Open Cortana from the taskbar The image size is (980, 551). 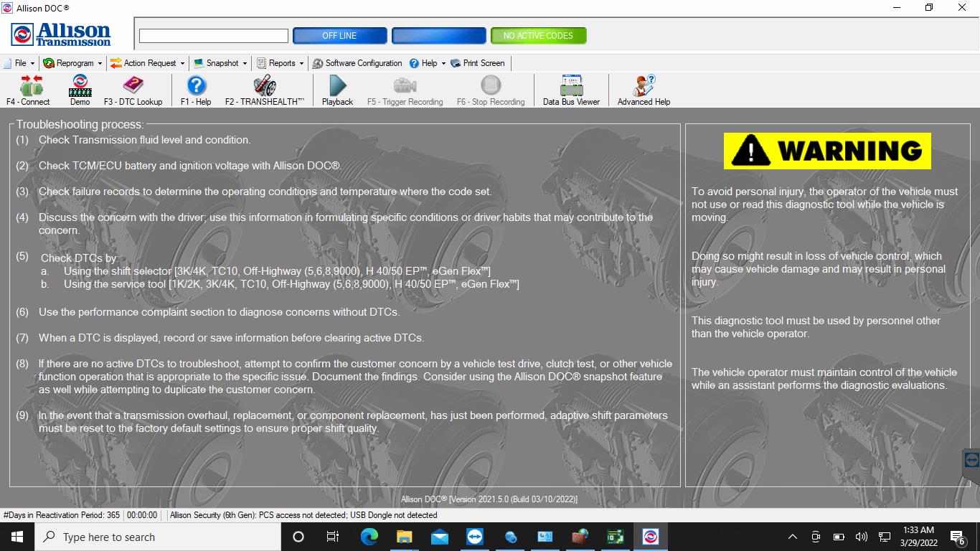(x=298, y=537)
